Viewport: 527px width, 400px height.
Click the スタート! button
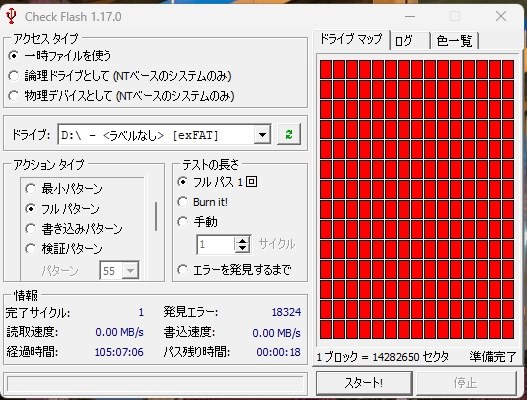(x=364, y=383)
